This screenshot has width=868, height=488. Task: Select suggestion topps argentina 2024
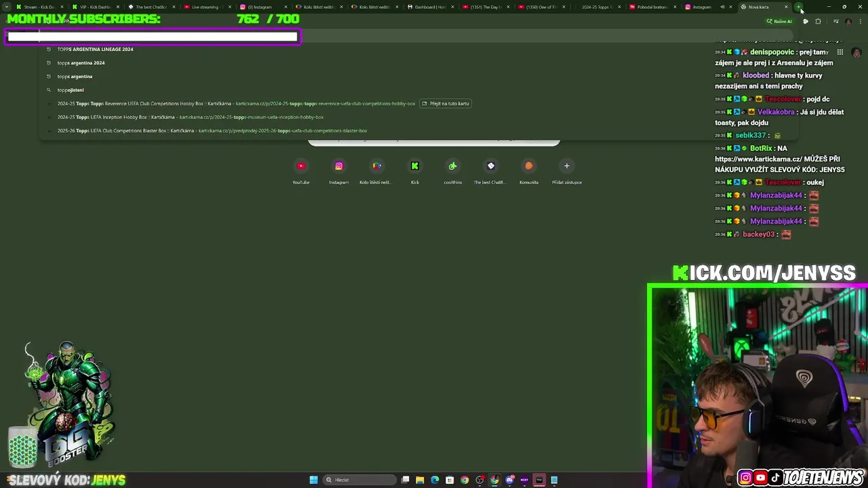tap(418, 63)
